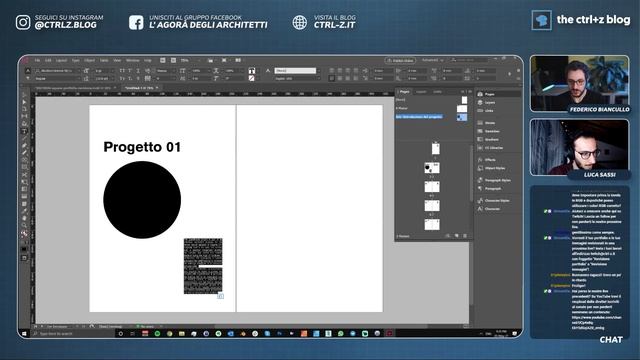Open the CC Libraries panel
Screen dimensions: 640x360
pos(490,148)
